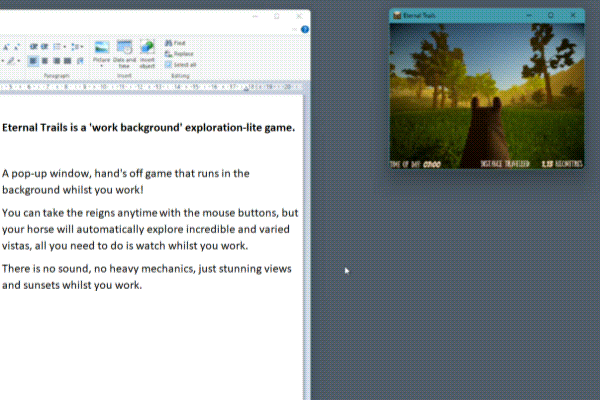The width and height of the screenshot is (600, 400).
Task: Open the highlight color dropdown arrow
Action: click(x=18, y=61)
